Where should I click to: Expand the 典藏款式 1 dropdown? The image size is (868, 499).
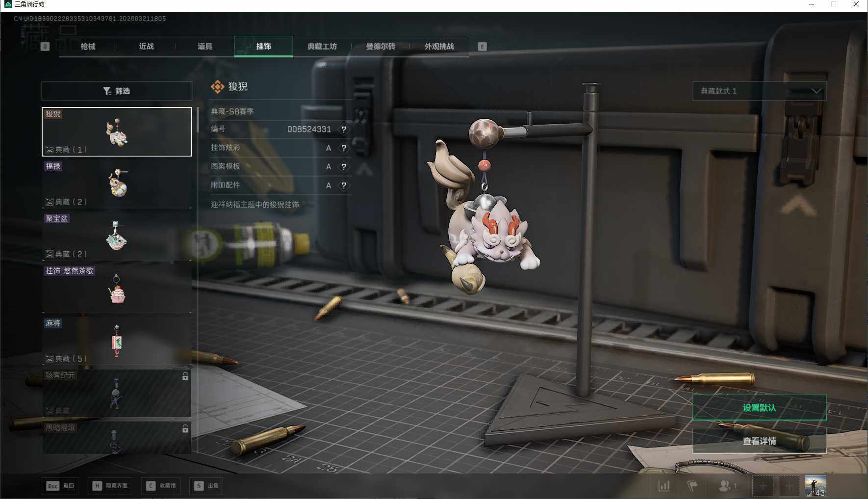[x=759, y=91]
